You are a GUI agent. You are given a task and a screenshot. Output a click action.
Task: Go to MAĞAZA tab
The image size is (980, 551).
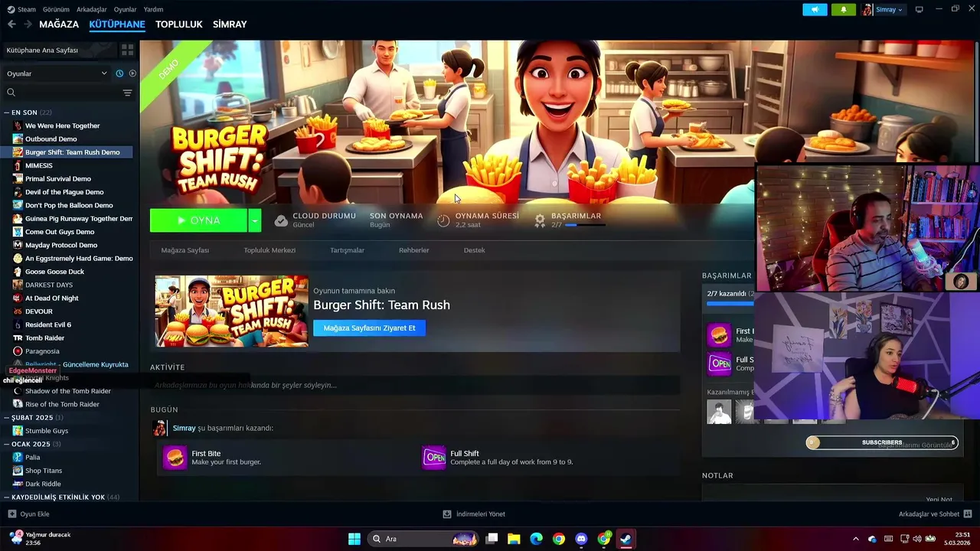[59, 24]
